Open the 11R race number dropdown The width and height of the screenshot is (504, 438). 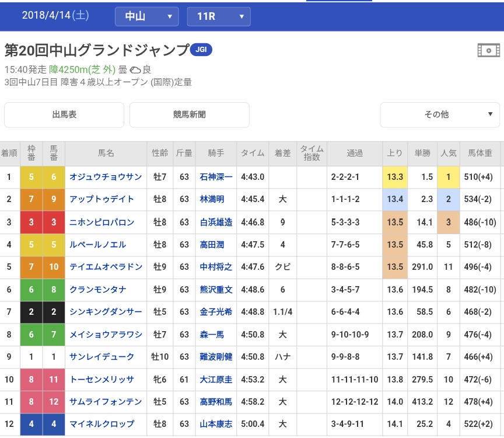219,16
